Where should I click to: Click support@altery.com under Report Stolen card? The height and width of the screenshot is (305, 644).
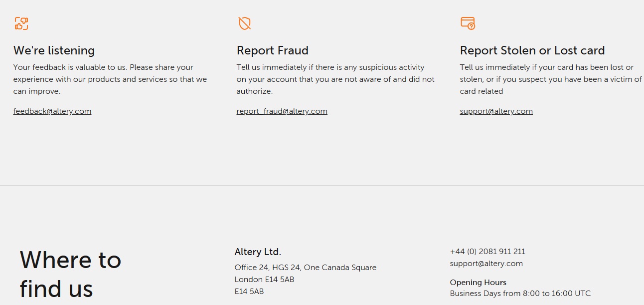(x=496, y=111)
